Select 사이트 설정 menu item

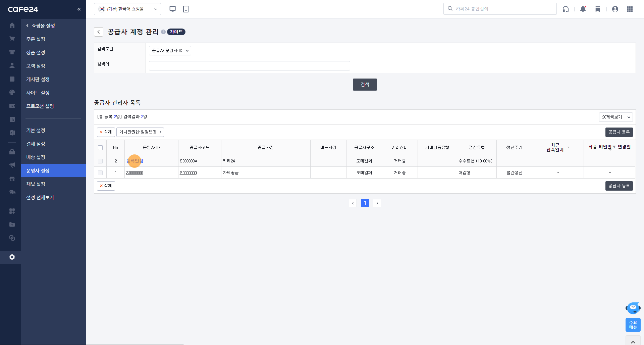point(38,93)
